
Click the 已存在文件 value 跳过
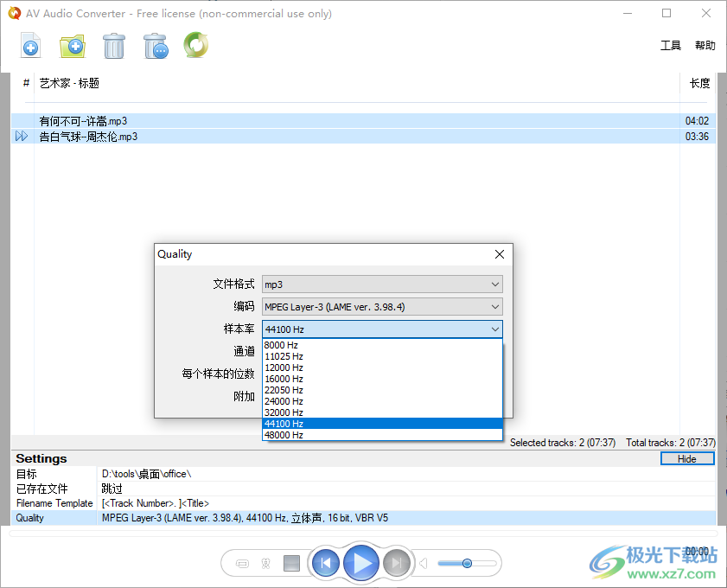[112, 489]
